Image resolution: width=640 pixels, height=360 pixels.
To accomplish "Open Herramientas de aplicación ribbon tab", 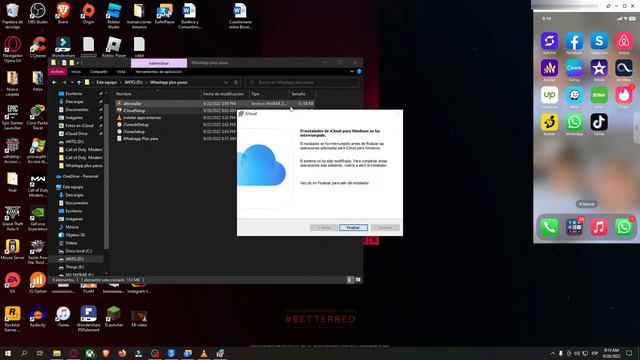I will pos(159,71).
